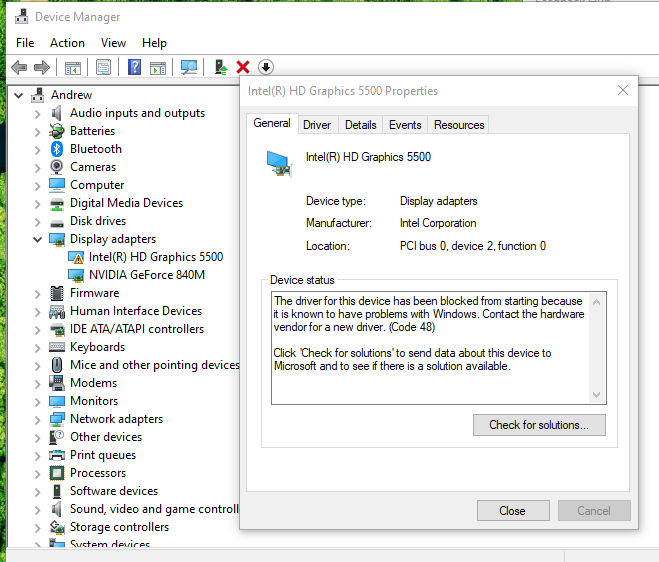Select the General tab
This screenshot has height=562, width=659.
tap(272, 123)
